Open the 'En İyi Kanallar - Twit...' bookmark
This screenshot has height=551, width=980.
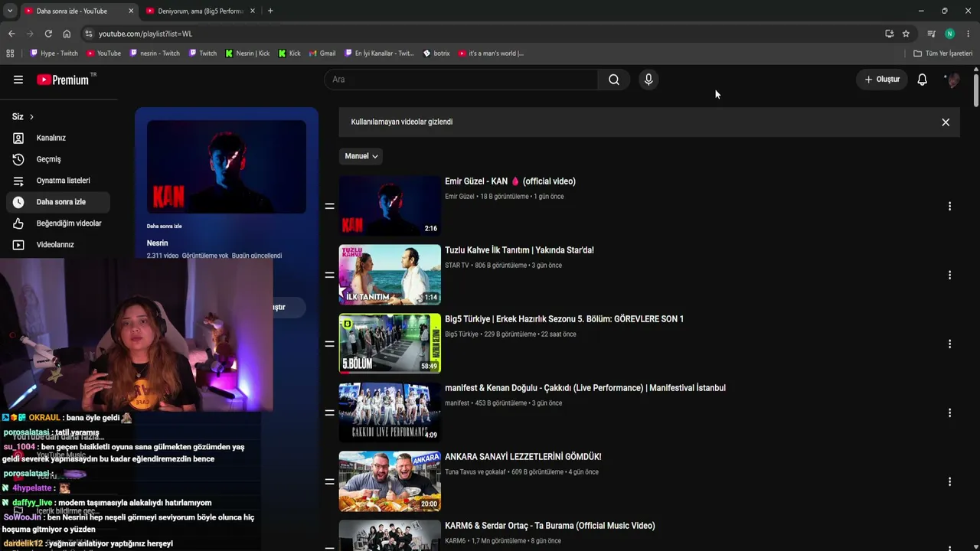click(377, 54)
